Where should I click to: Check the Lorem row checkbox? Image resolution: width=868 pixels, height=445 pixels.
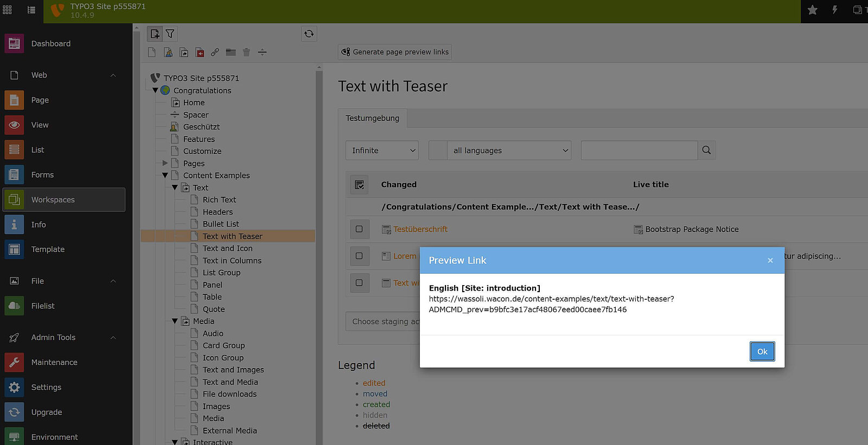pyautogui.click(x=359, y=256)
